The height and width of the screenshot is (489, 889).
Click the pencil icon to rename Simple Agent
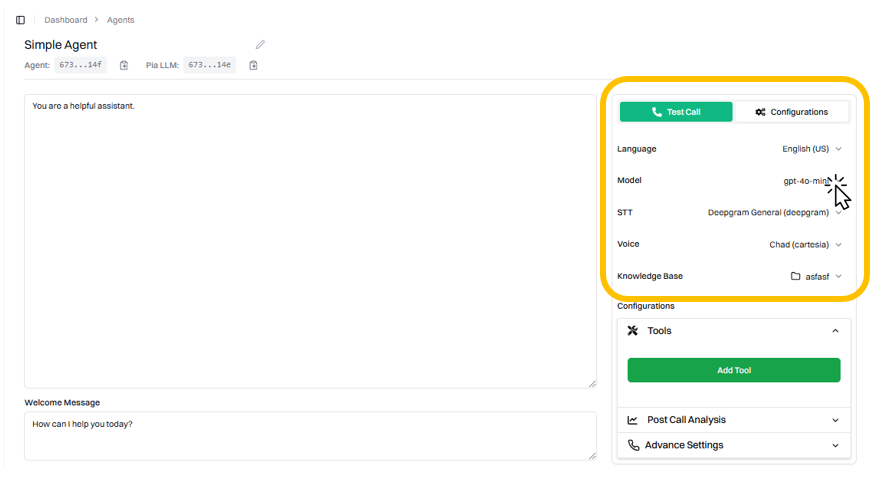[260, 45]
